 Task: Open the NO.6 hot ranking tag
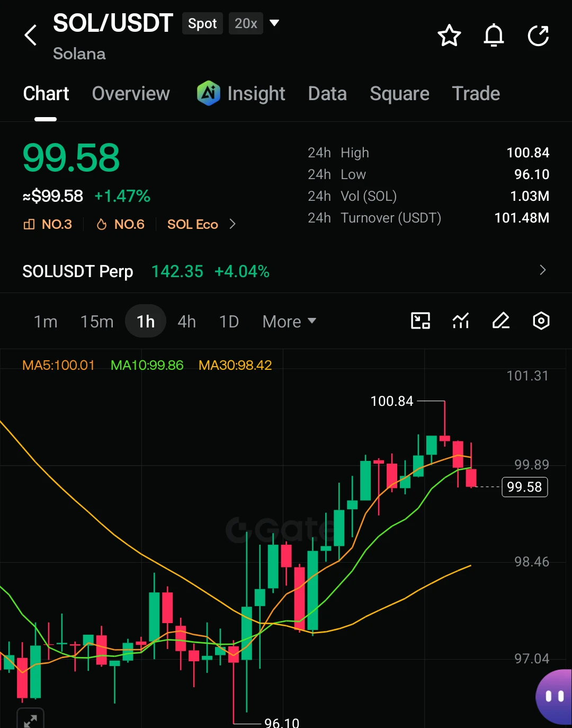coord(120,224)
